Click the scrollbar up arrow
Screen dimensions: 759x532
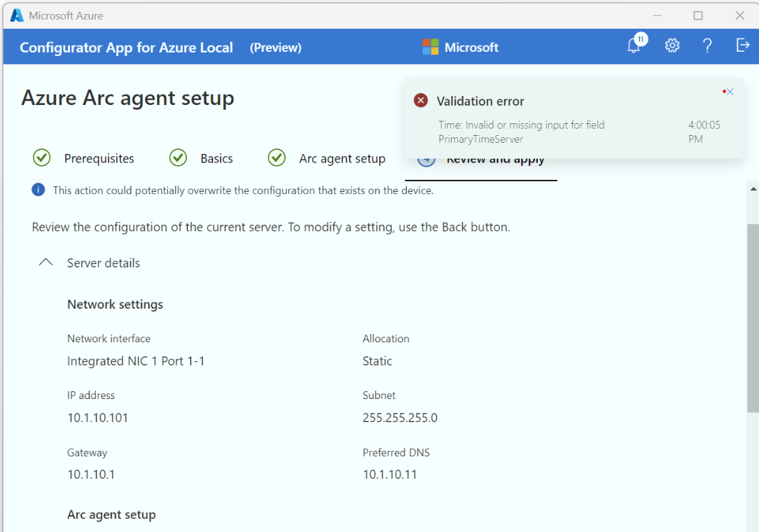753,189
